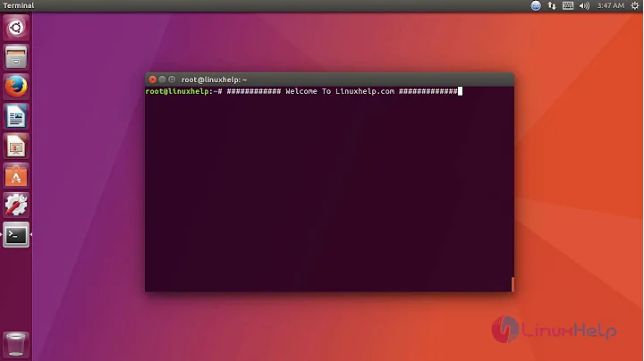Image resolution: width=644 pixels, height=361 pixels.
Task: Launch Firefox web browser
Action: point(16,87)
